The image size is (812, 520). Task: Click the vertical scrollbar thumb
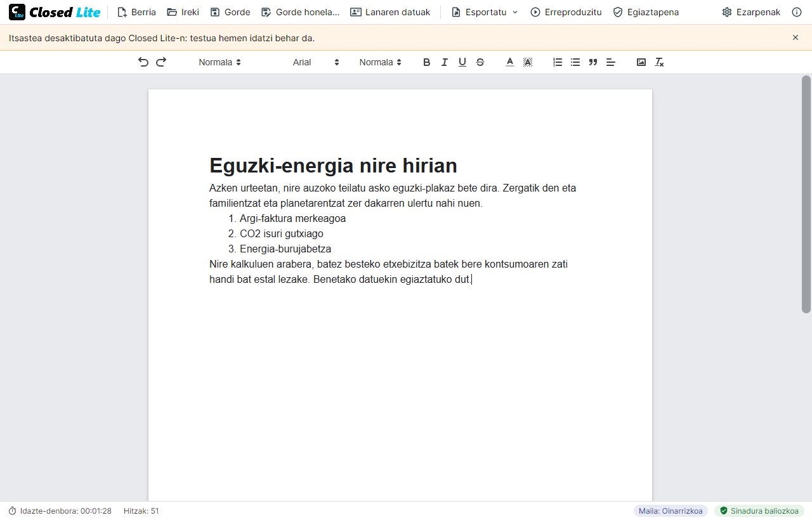806,194
